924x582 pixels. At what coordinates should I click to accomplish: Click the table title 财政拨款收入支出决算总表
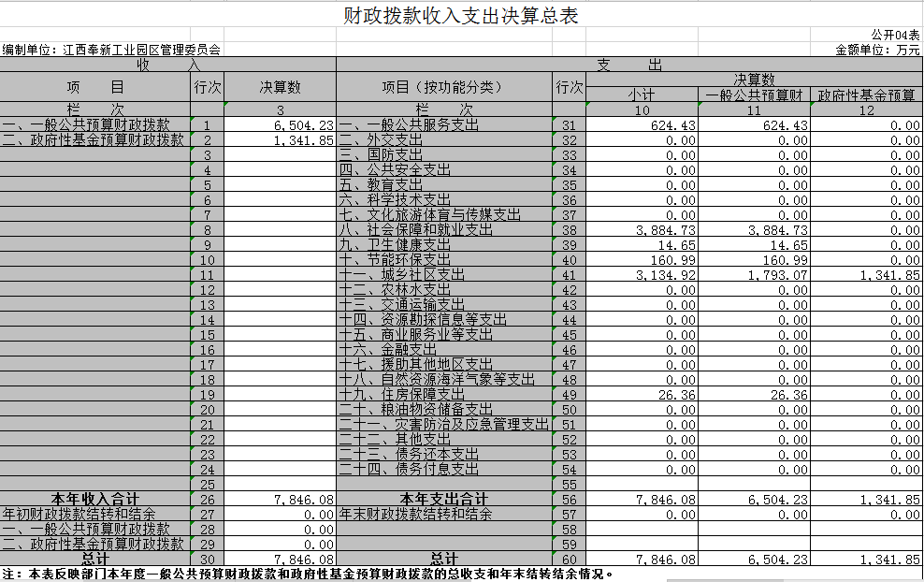pos(461,16)
